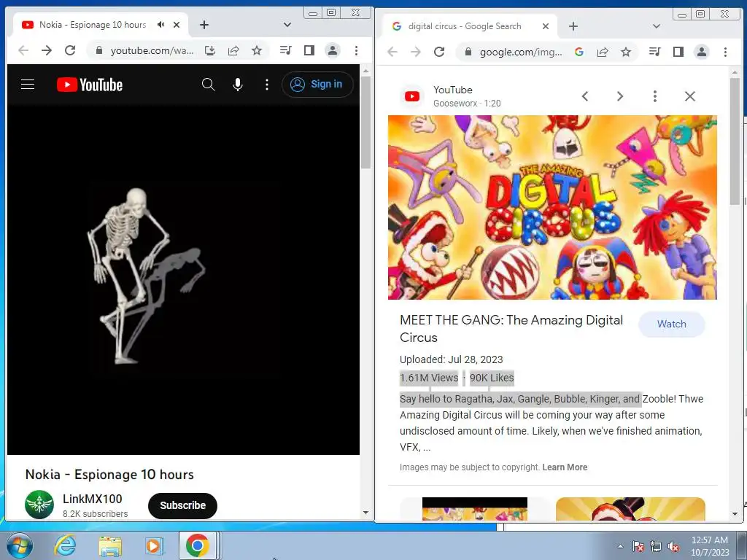Share YouTube page from address bar
Viewport: 747px width, 560px height.
(x=233, y=50)
